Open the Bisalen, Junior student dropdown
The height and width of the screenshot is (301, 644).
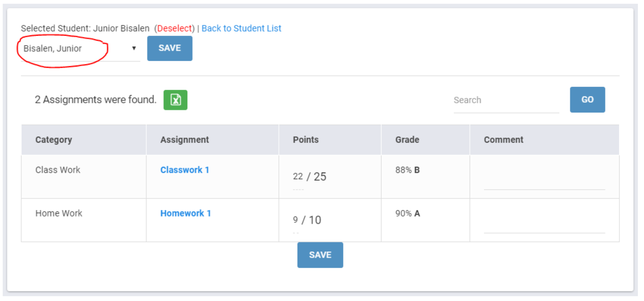(x=80, y=49)
